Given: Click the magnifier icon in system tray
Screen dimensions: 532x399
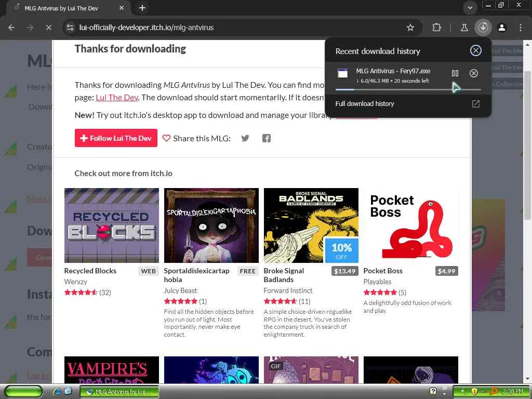Looking at the screenshot, I should pyautogui.click(x=494, y=392).
